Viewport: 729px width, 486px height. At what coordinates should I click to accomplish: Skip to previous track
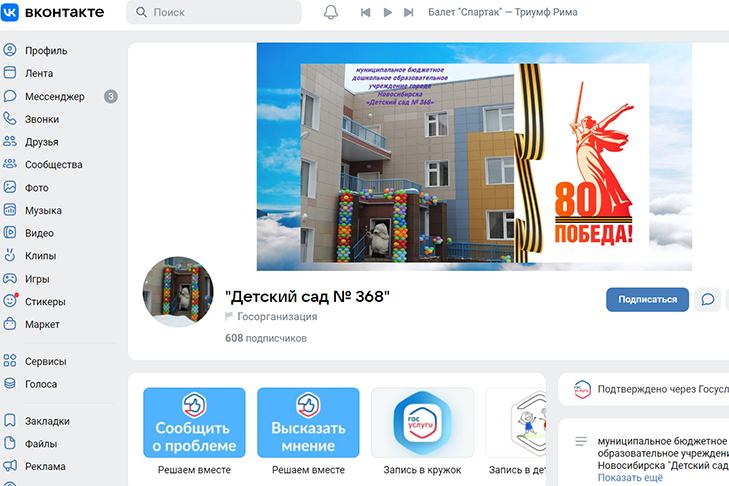click(365, 12)
